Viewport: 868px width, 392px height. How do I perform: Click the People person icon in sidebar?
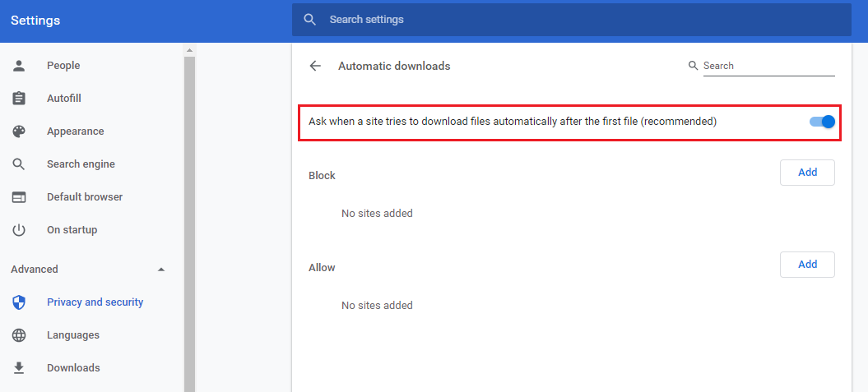[x=19, y=66]
